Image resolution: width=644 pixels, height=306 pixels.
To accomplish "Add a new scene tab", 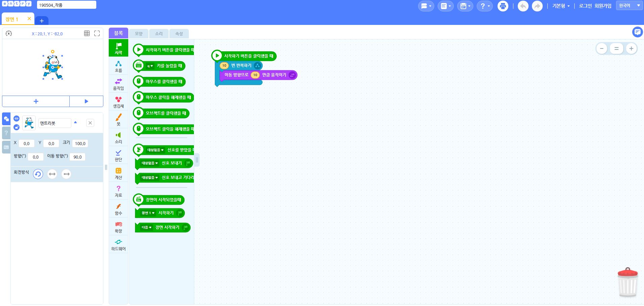I will [x=42, y=21].
